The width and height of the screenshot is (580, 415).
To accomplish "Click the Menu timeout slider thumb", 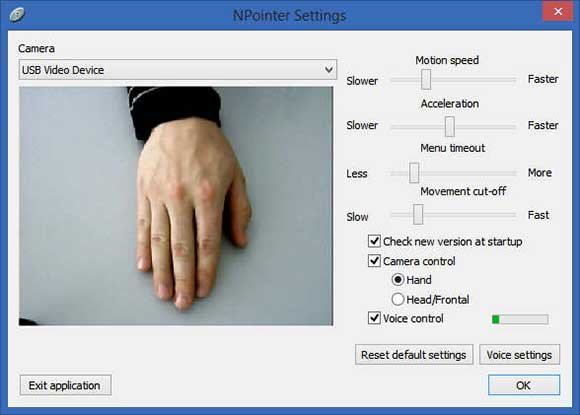I will 414,173.
